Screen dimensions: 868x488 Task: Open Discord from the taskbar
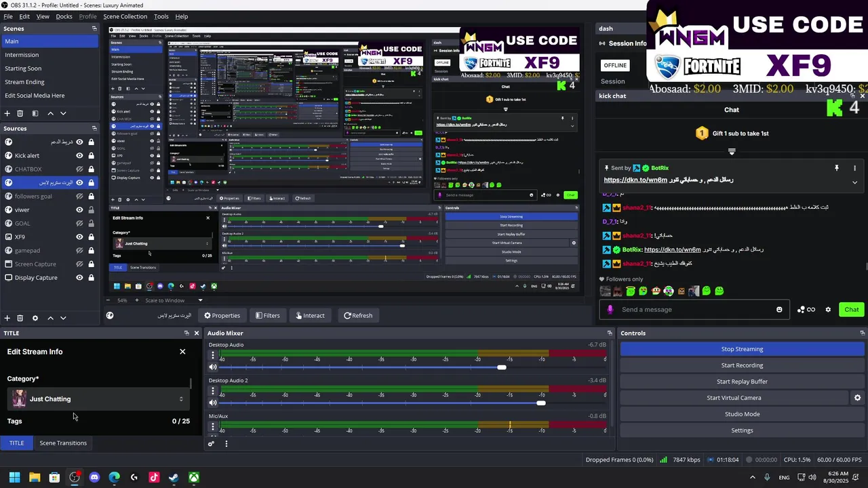(94, 477)
